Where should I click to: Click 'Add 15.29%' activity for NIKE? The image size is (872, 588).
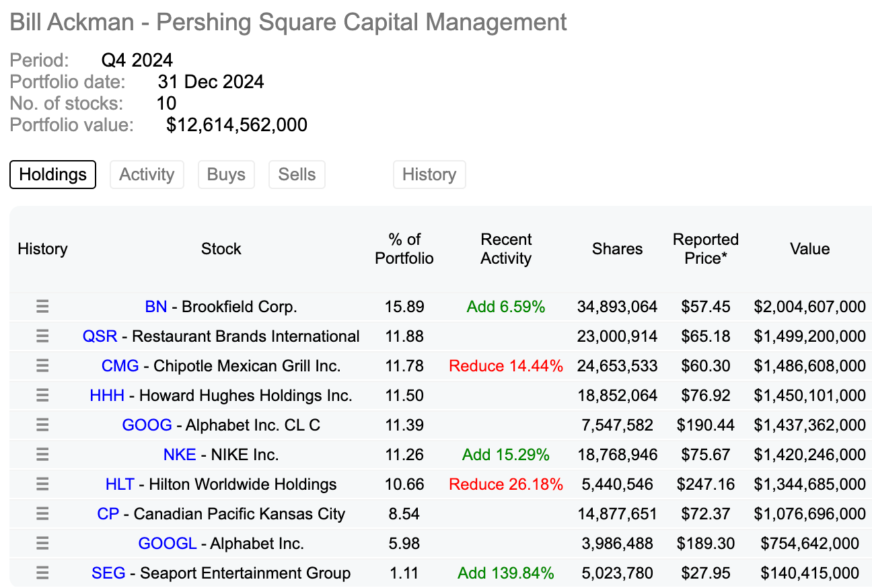[506, 455]
